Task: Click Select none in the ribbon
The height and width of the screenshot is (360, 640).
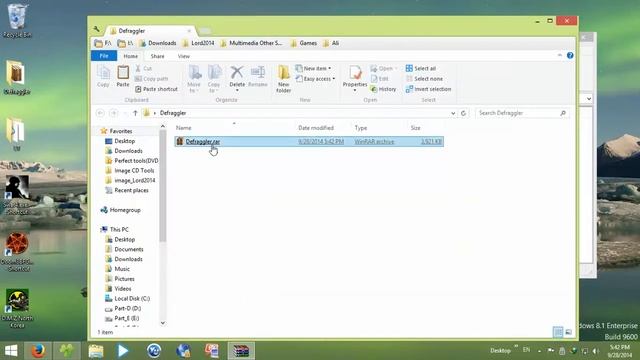Action: tap(424, 79)
